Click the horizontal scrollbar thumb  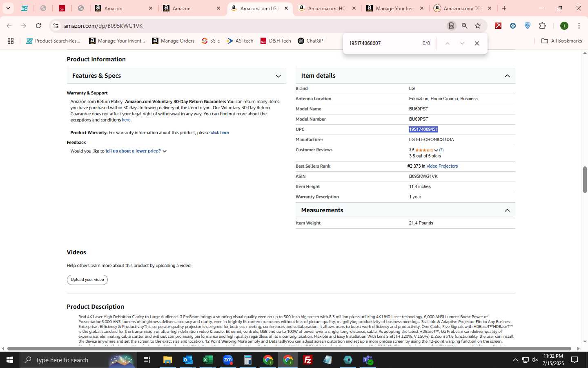(289, 349)
